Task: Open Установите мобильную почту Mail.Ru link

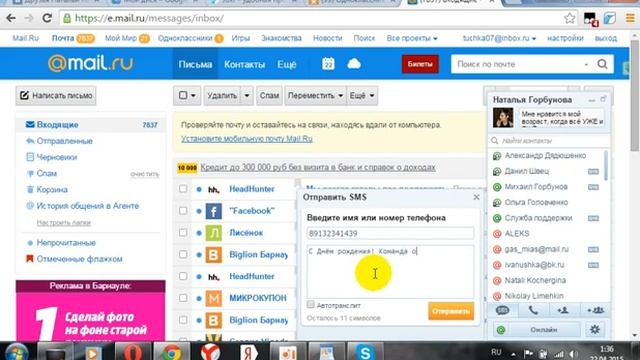Action: tap(247, 139)
